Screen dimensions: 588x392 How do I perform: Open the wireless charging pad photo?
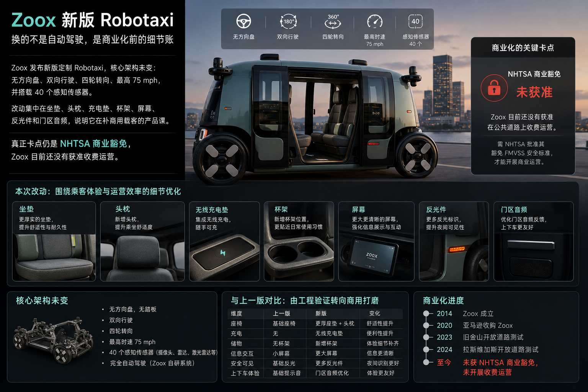click(224, 258)
